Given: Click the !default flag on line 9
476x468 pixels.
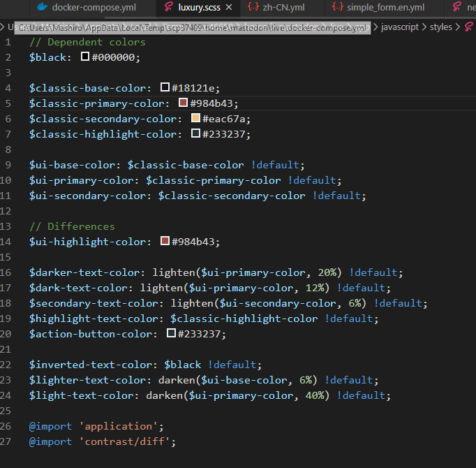Looking at the screenshot, I should coord(275,165).
